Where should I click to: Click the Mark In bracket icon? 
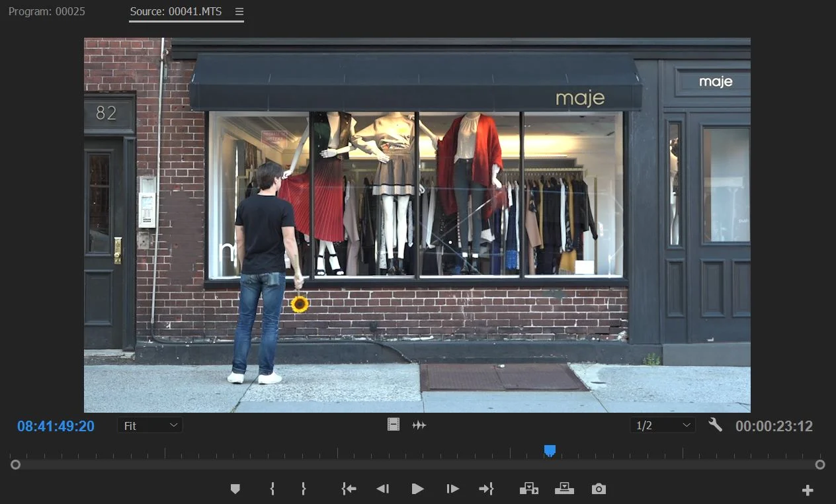coord(272,489)
